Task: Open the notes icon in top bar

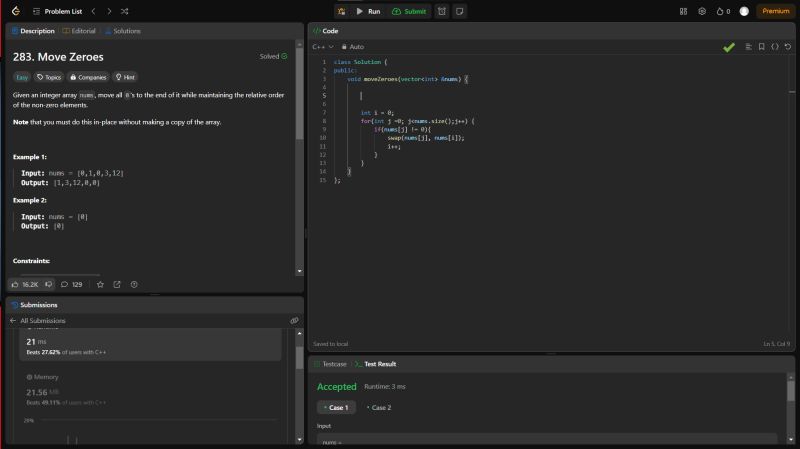Action: coord(459,11)
